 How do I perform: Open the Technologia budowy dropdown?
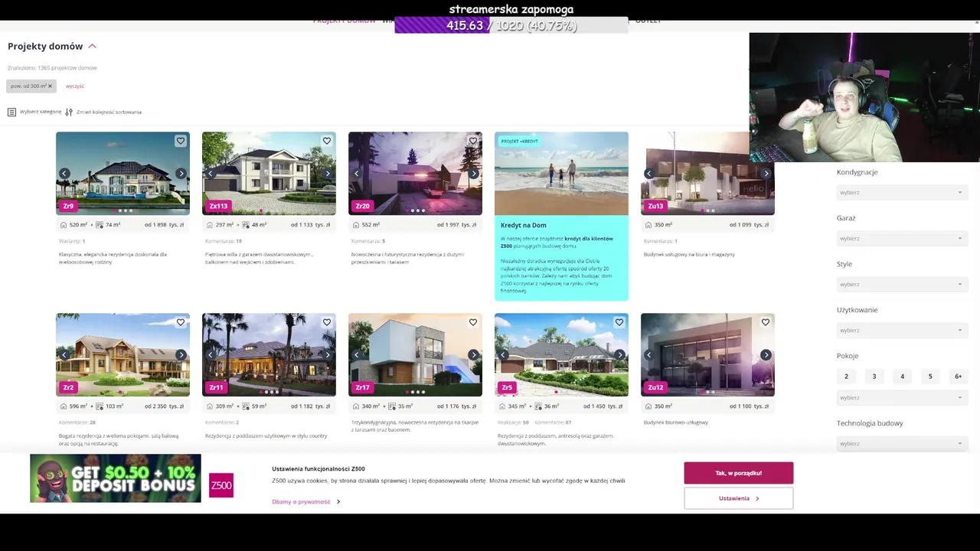pos(900,443)
